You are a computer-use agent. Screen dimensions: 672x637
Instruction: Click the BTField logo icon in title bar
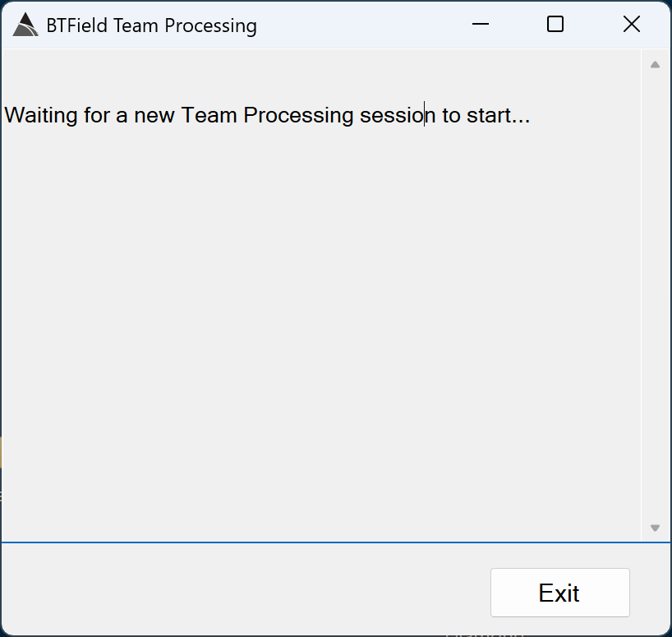pyautogui.click(x=25, y=25)
